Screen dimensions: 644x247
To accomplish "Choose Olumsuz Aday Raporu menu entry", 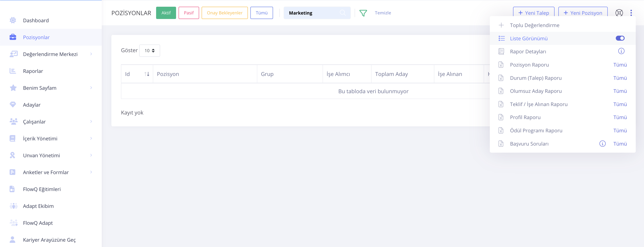I will 536,91.
